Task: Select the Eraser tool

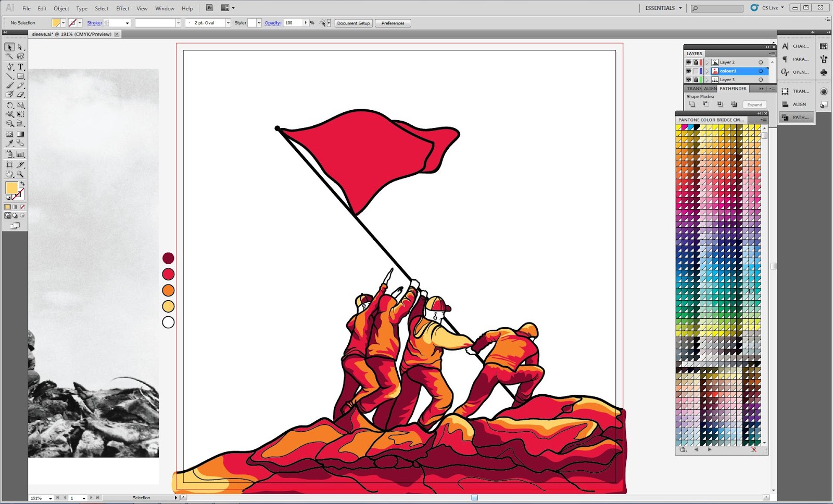Action: [20, 95]
